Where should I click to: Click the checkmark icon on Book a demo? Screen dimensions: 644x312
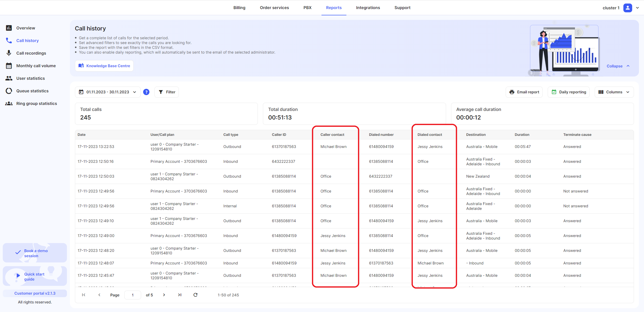tap(18, 252)
